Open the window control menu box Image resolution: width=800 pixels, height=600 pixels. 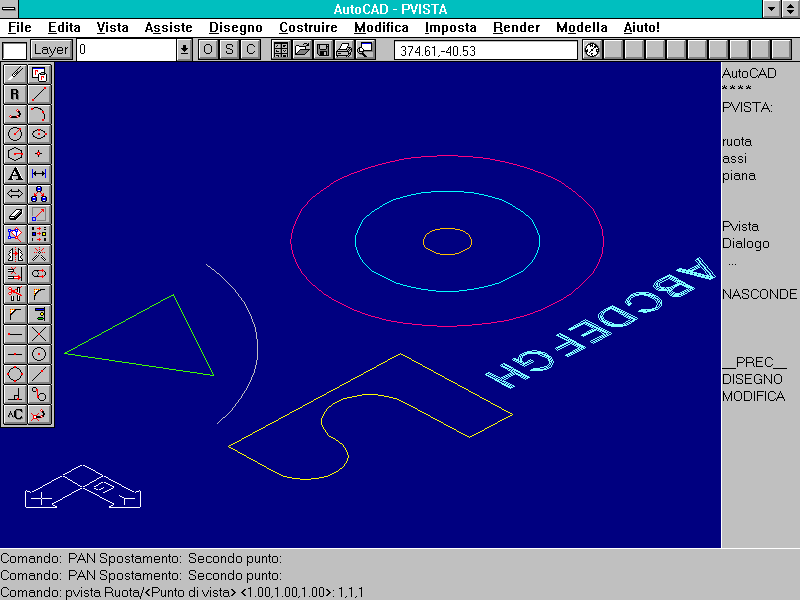[9, 9]
